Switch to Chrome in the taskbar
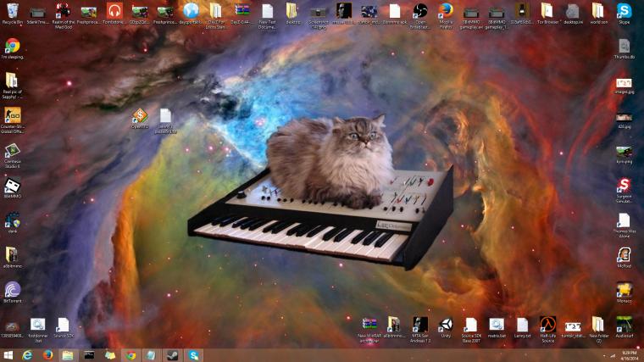Screen dimensions: 644x362 tap(131, 355)
